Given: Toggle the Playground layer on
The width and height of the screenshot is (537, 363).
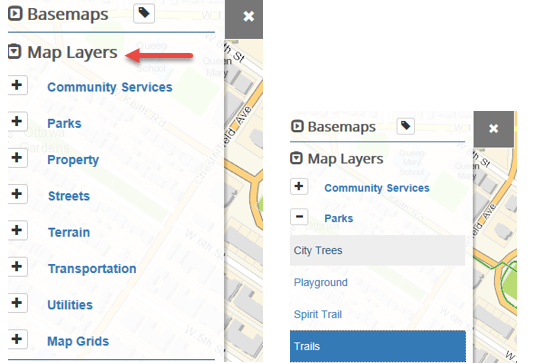Looking at the screenshot, I should pyautogui.click(x=377, y=283).
